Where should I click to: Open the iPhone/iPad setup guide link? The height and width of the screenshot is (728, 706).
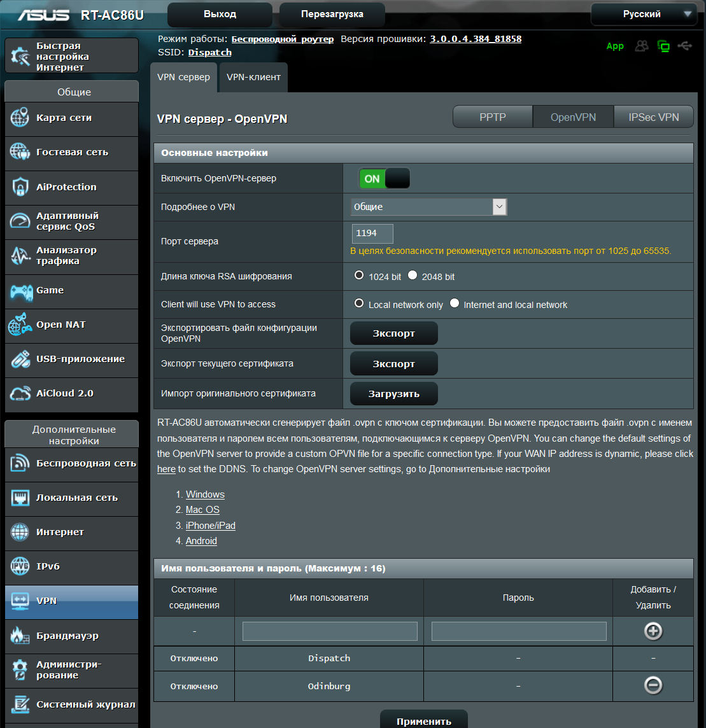tap(211, 526)
